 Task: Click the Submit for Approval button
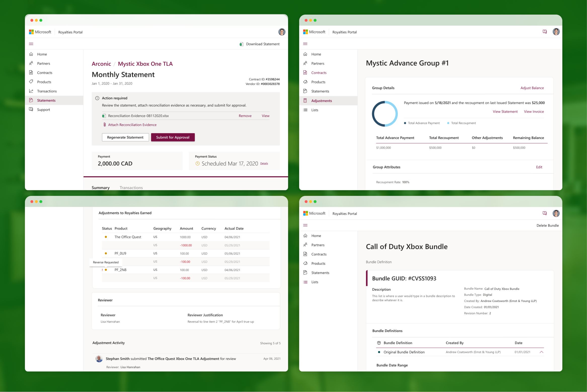[173, 137]
